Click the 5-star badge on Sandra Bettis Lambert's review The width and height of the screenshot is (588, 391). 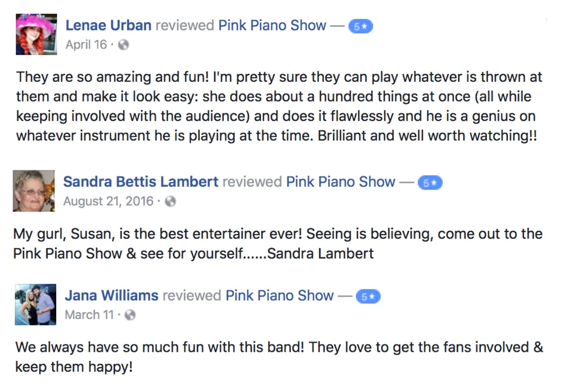pyautogui.click(x=430, y=183)
